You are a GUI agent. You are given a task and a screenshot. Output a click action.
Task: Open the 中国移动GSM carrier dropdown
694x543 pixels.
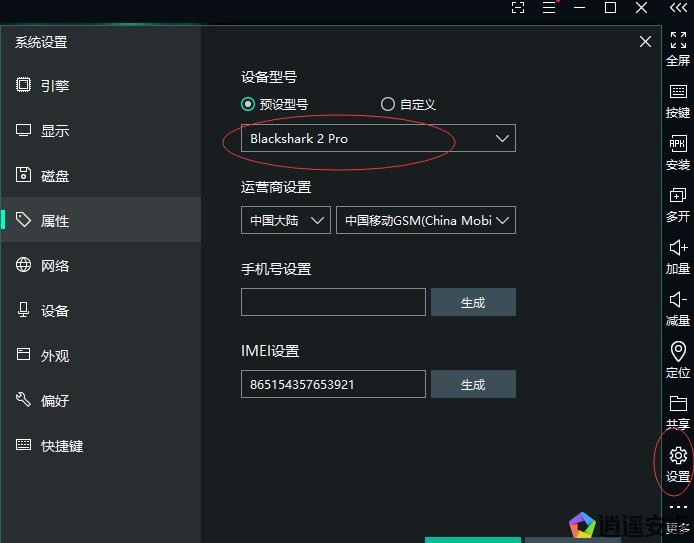[425, 221]
